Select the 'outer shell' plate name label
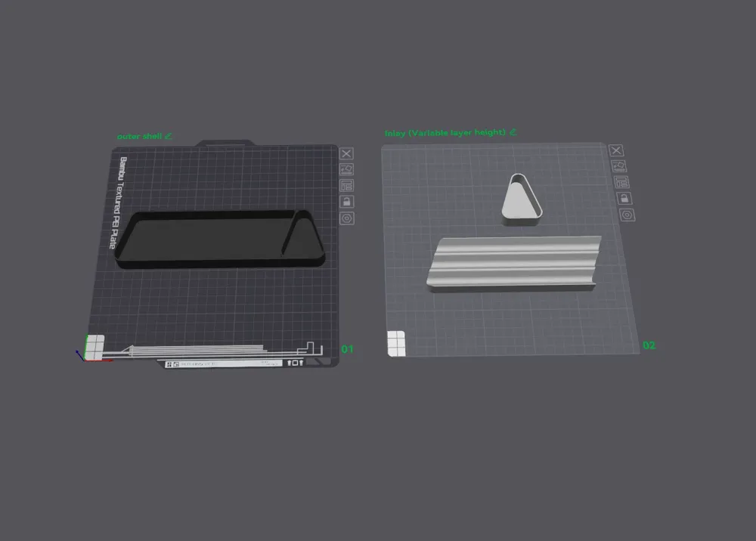 (139, 136)
